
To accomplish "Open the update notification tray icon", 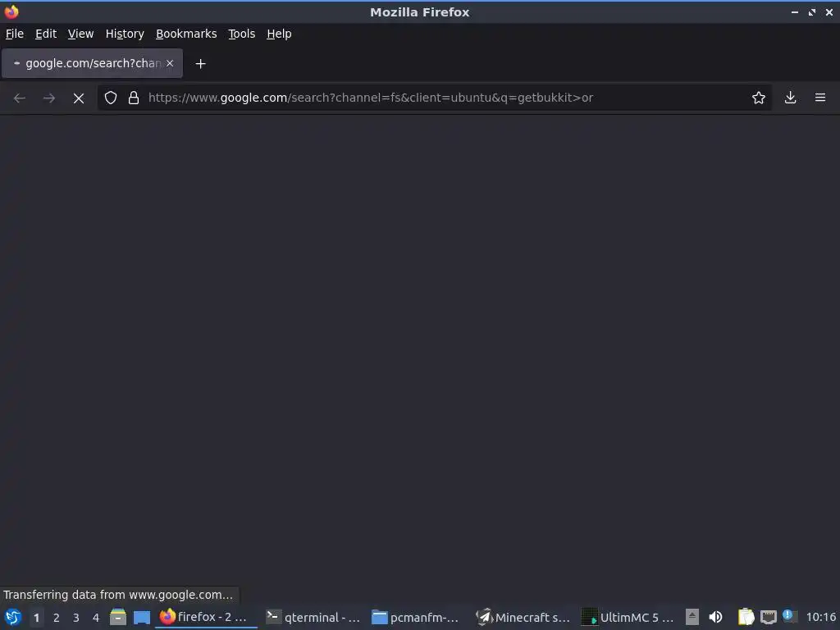I will pyautogui.click(x=788, y=615).
